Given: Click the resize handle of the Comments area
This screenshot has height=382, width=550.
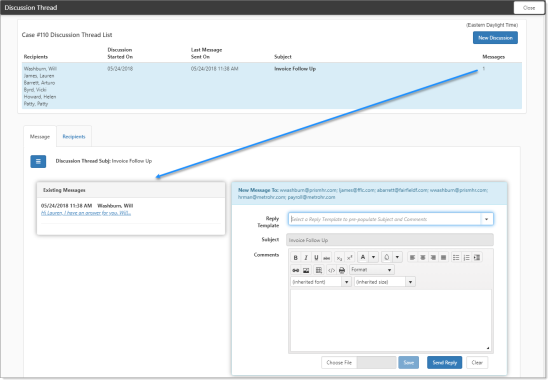Looking at the screenshot, I should 488,348.
